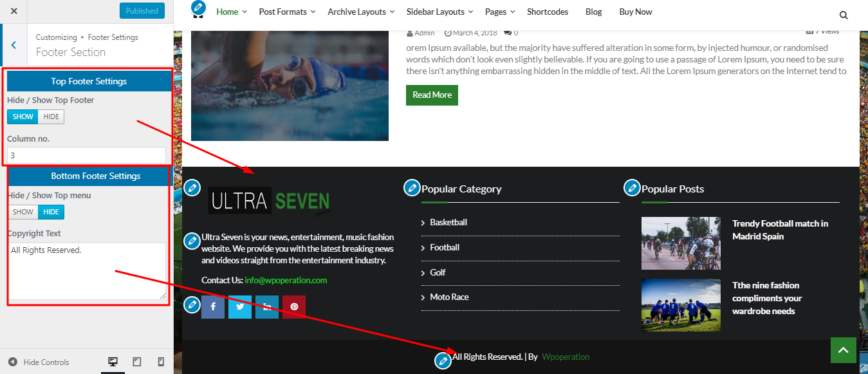Open the Blog menu item

[594, 12]
